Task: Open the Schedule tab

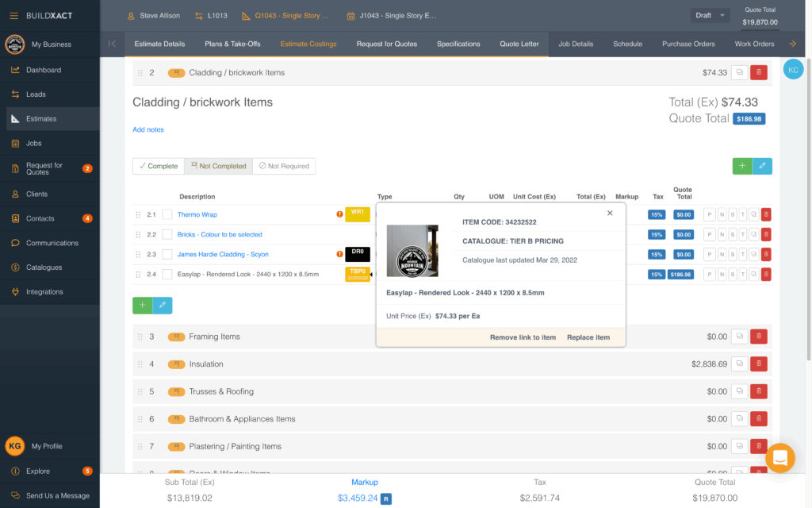Action: 628,44
